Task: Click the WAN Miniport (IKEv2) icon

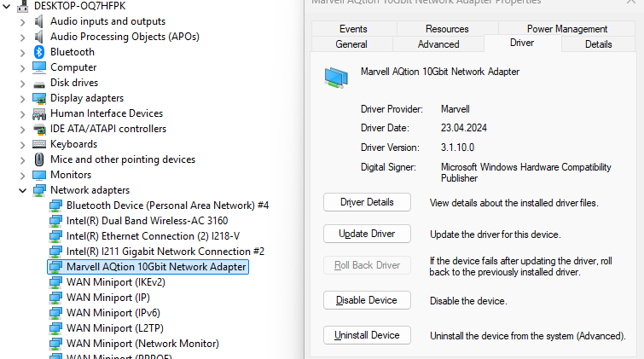Action: (55, 282)
